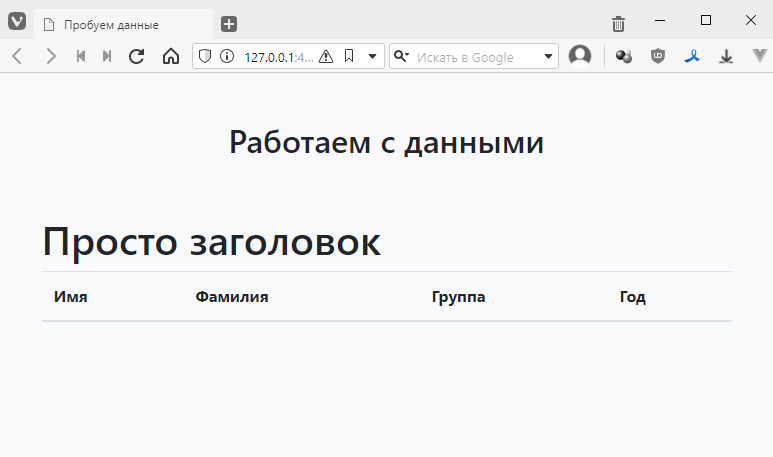
Task: Expand the search engine history dropdown
Action: coord(548,57)
